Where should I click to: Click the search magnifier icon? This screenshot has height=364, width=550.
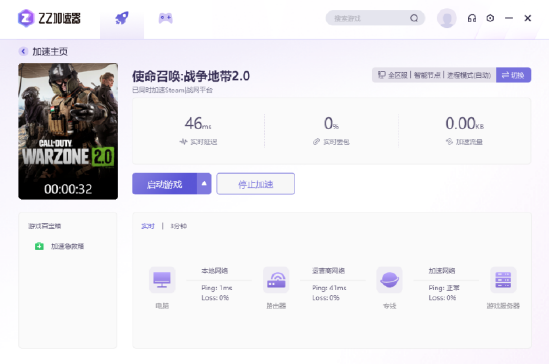click(414, 18)
